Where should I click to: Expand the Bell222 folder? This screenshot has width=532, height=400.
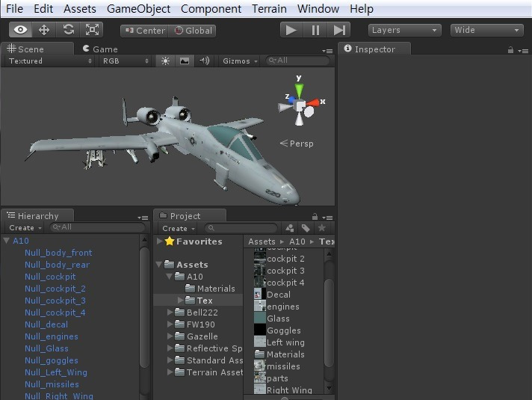pos(170,312)
